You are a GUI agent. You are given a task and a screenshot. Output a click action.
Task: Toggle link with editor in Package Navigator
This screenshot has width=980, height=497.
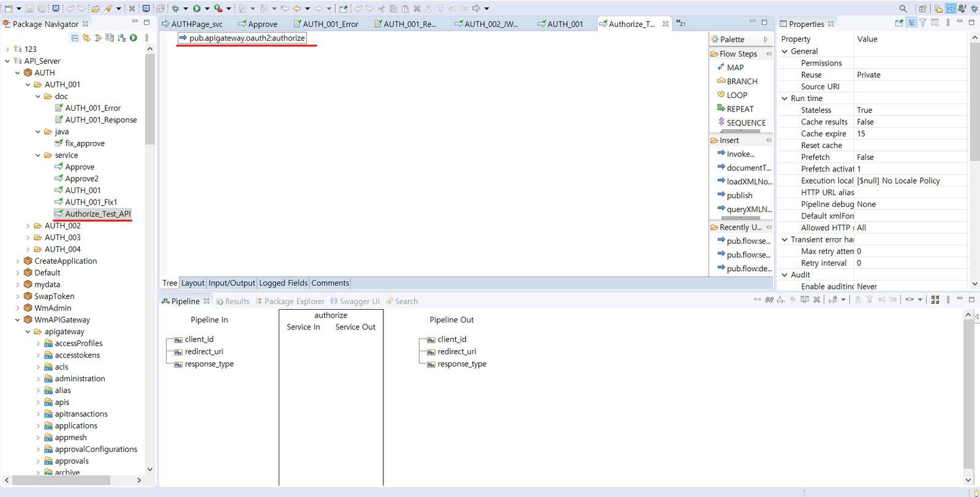click(x=86, y=38)
